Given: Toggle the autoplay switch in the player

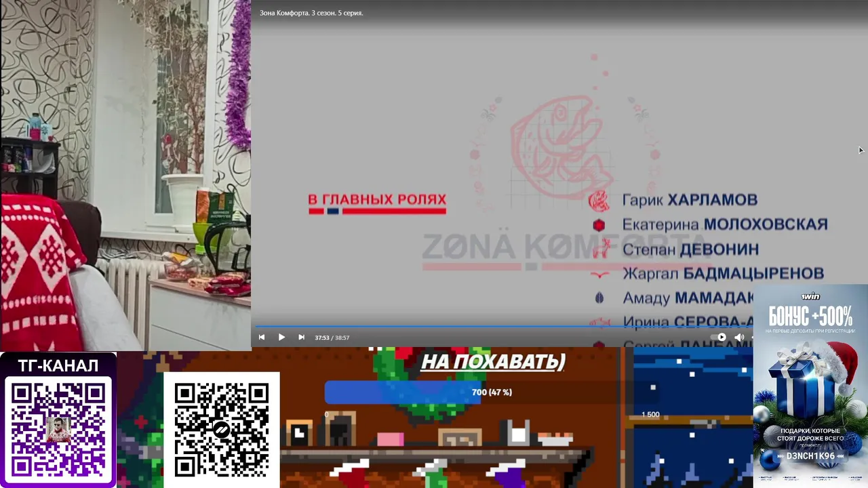Looking at the screenshot, I should point(719,337).
